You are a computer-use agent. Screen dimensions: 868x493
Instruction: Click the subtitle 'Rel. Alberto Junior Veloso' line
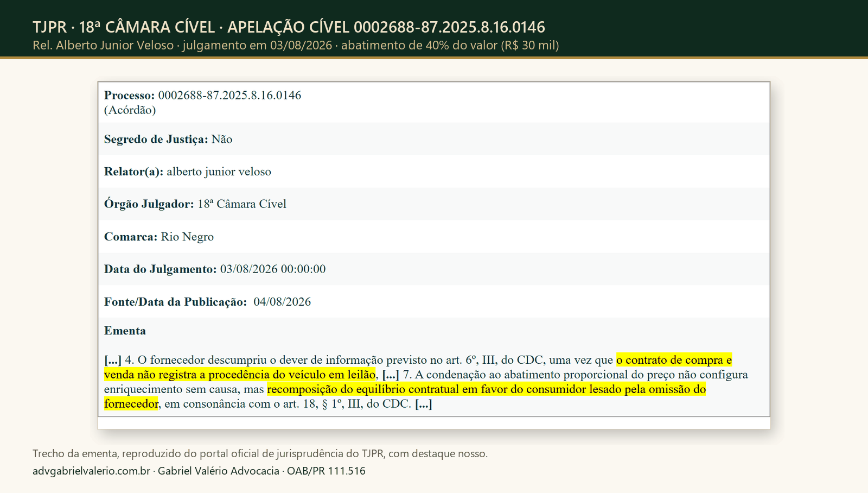296,46
